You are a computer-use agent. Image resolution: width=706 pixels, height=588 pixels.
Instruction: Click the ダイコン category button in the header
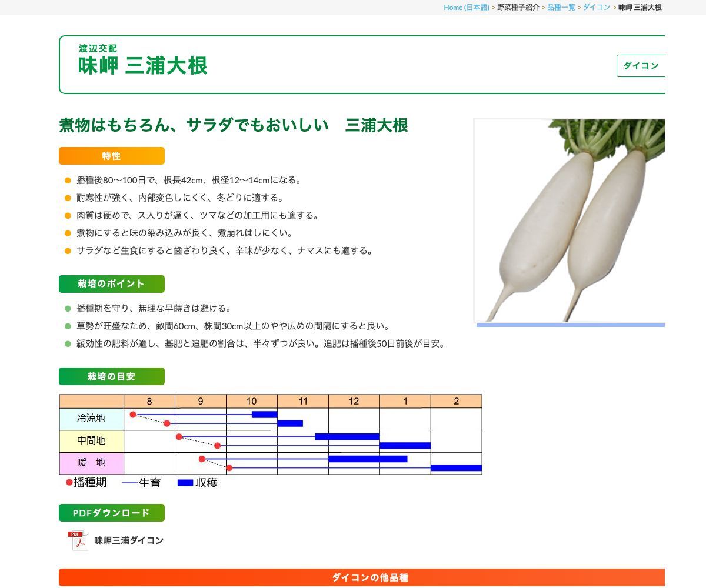(640, 66)
